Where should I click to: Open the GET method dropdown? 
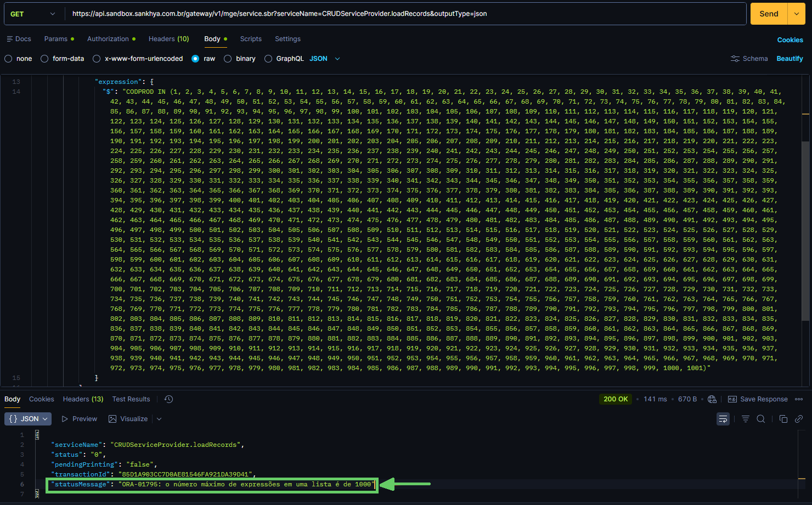(33, 14)
